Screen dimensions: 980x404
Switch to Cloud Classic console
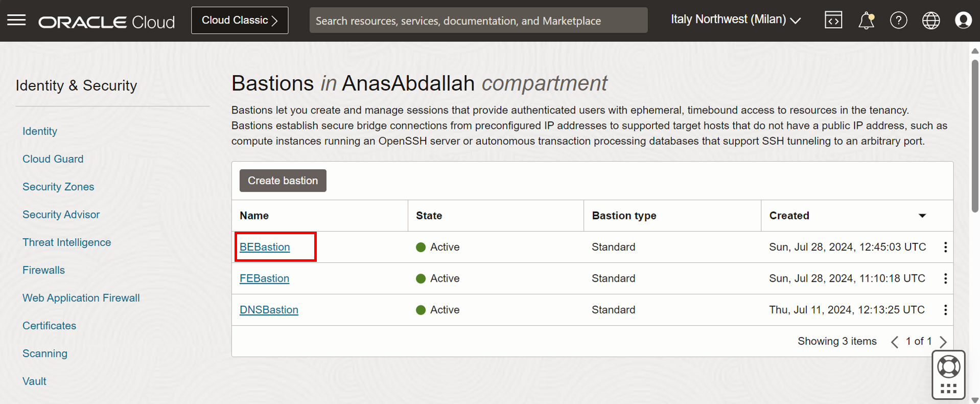pyautogui.click(x=239, y=20)
